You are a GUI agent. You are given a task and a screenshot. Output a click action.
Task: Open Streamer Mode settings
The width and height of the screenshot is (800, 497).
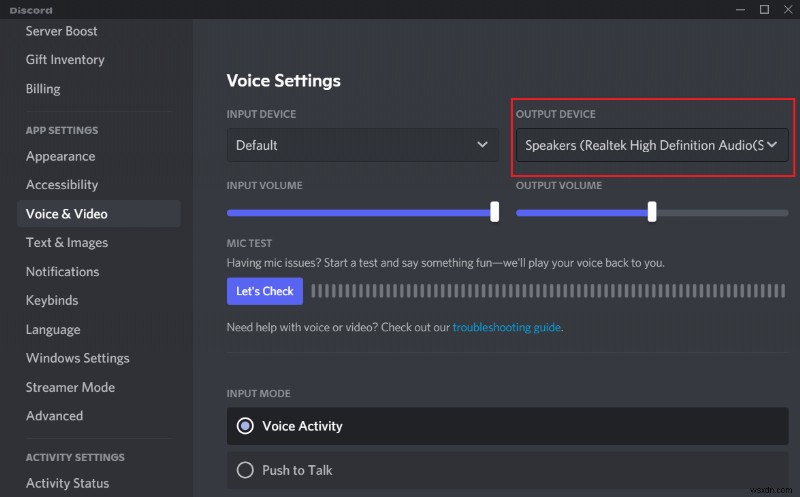tap(70, 388)
